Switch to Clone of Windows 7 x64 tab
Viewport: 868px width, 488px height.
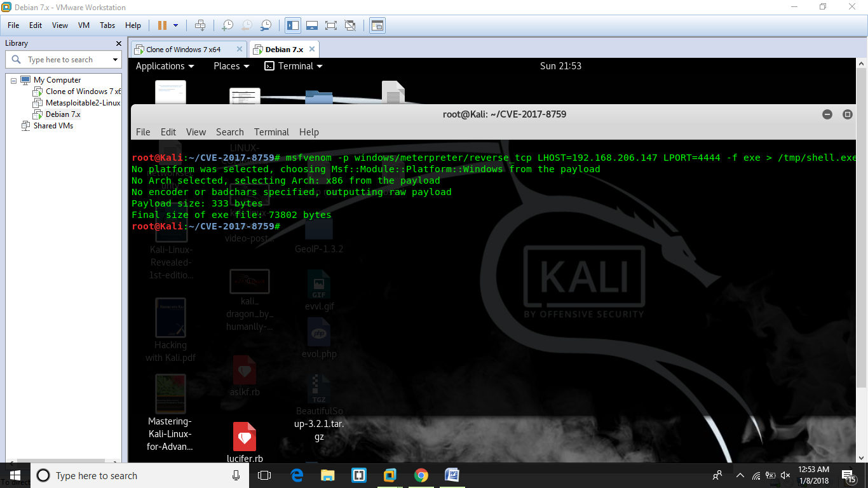click(183, 49)
